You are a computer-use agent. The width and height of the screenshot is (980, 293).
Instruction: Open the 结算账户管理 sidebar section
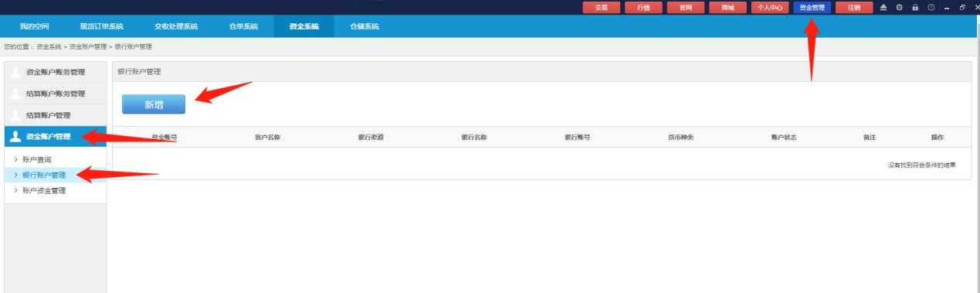click(56, 115)
